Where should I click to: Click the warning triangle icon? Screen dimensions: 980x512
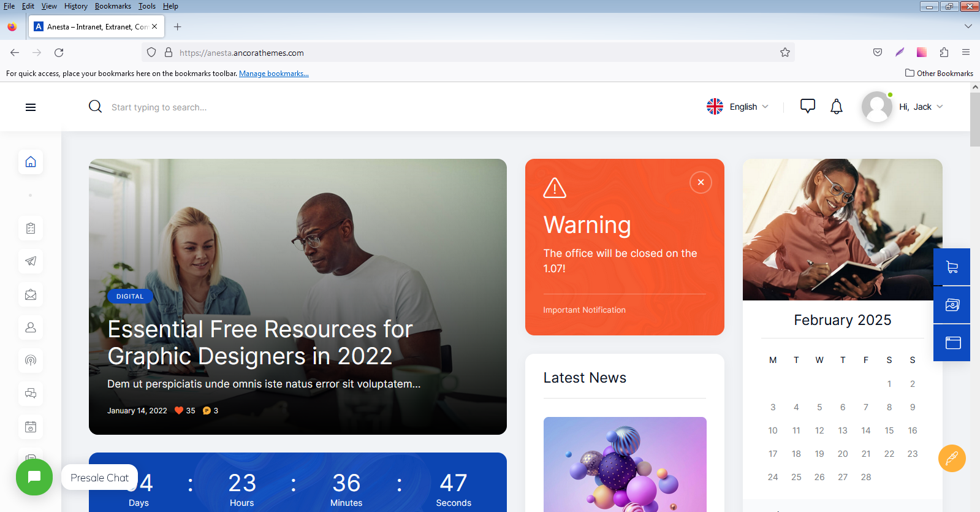[x=555, y=188]
